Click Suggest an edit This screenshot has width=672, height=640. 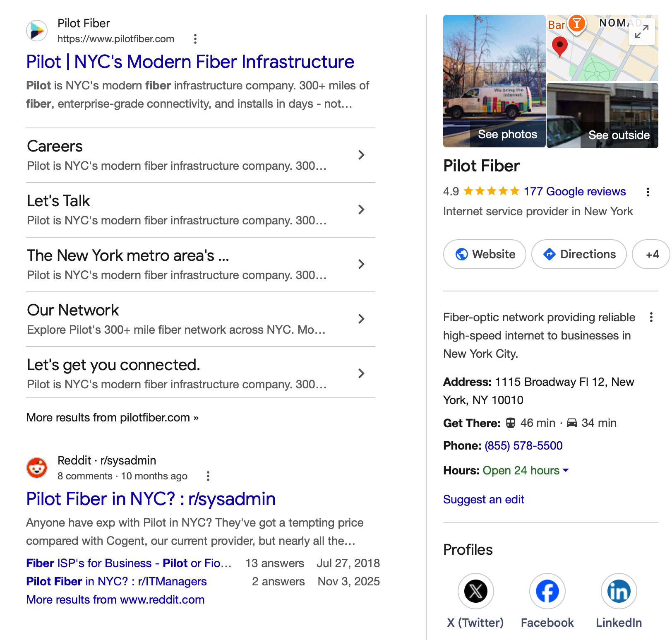tap(484, 499)
